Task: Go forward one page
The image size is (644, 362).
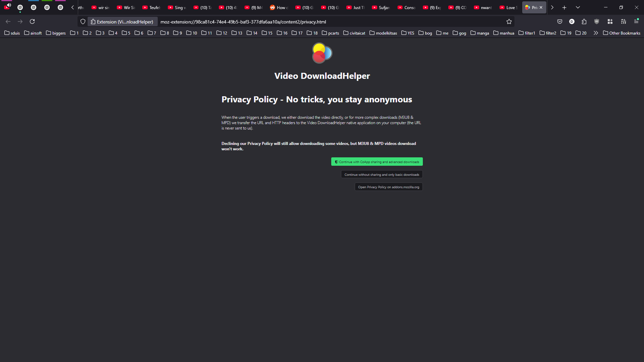Action: click(20, 21)
